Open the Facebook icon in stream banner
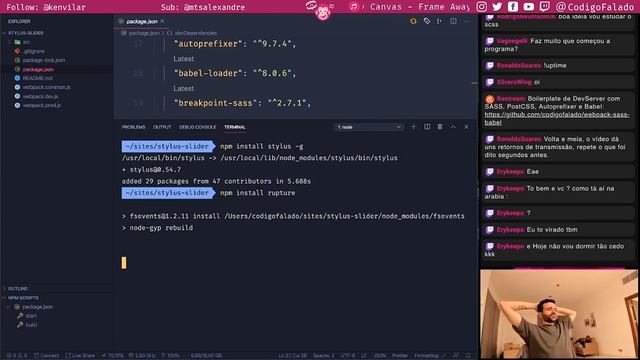640x360 pixels. click(x=513, y=7)
